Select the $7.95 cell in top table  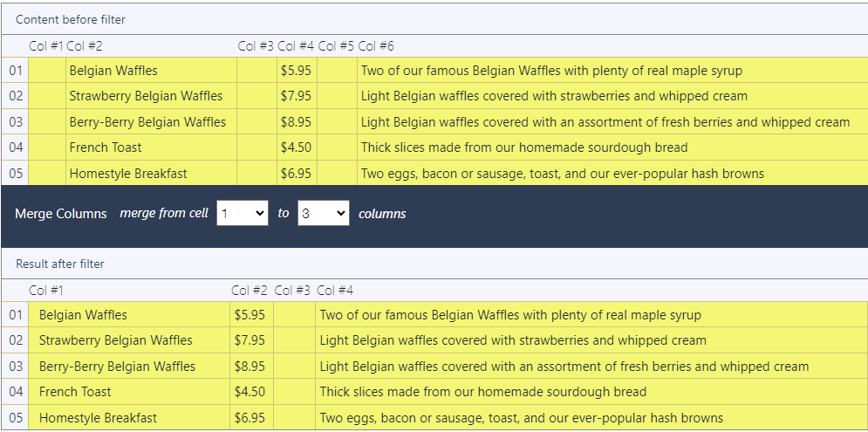click(297, 96)
